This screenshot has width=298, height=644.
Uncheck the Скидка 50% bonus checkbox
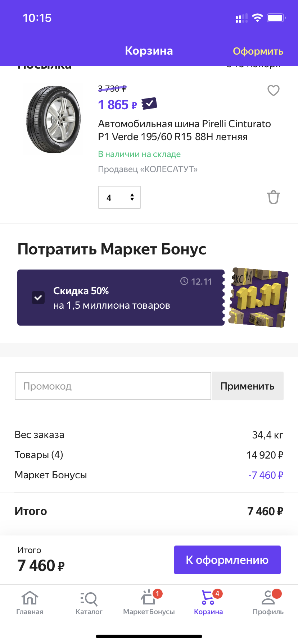(38, 298)
